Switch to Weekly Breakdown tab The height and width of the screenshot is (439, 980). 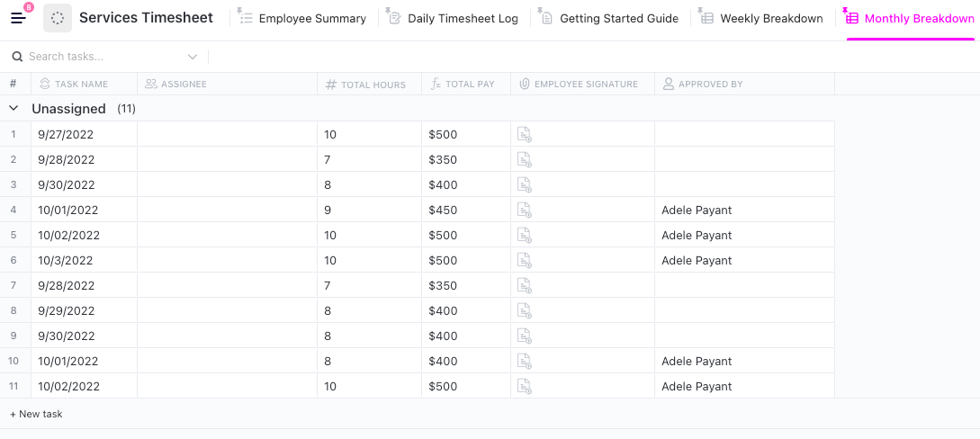[x=771, y=18]
